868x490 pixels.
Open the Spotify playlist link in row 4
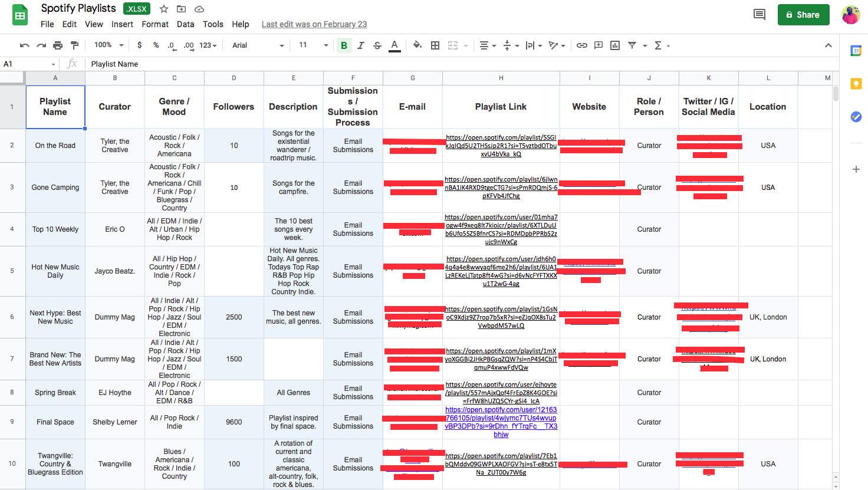tap(500, 229)
